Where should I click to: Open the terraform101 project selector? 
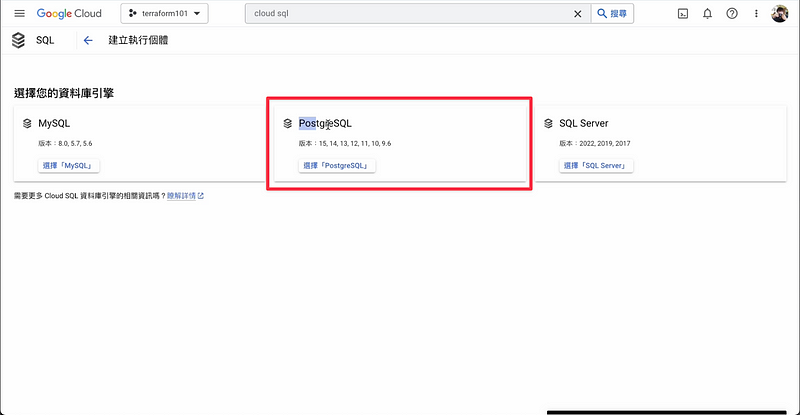pyautogui.click(x=164, y=14)
